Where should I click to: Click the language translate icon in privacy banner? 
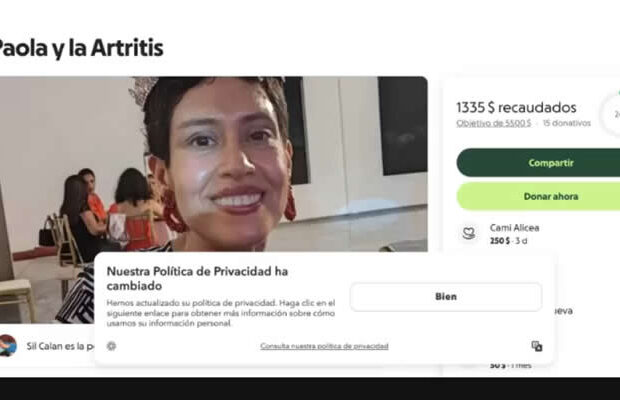(537, 346)
